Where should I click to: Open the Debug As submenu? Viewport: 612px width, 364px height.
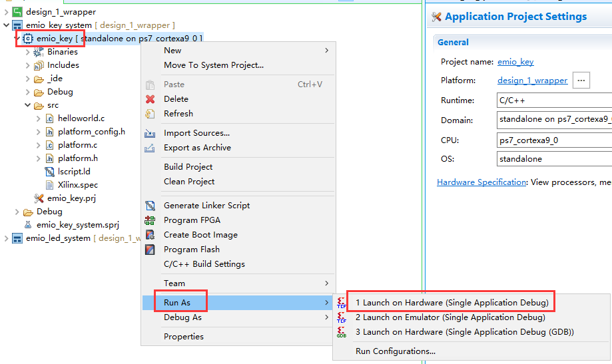click(238, 317)
